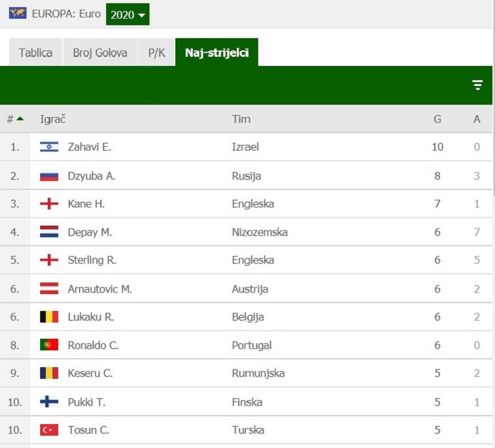Click the Russia flag beside Dzyuba A.
The height and width of the screenshot is (448, 495).
tap(49, 176)
